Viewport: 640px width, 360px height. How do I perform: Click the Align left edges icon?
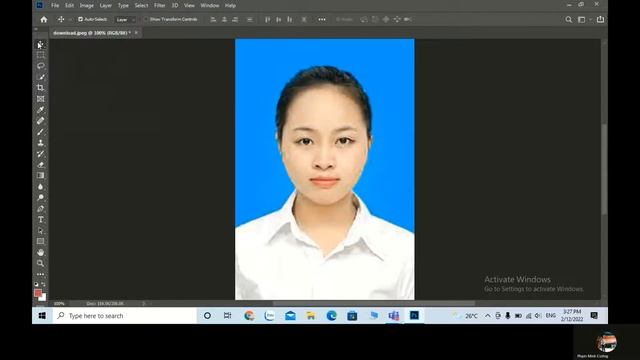213,19
